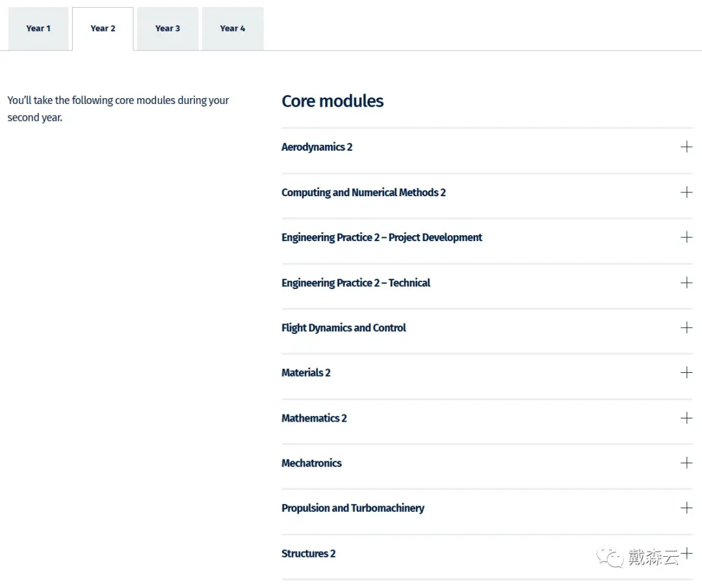The height and width of the screenshot is (588, 702).
Task: Open the Year 3 tab
Action: pyautogui.click(x=168, y=29)
